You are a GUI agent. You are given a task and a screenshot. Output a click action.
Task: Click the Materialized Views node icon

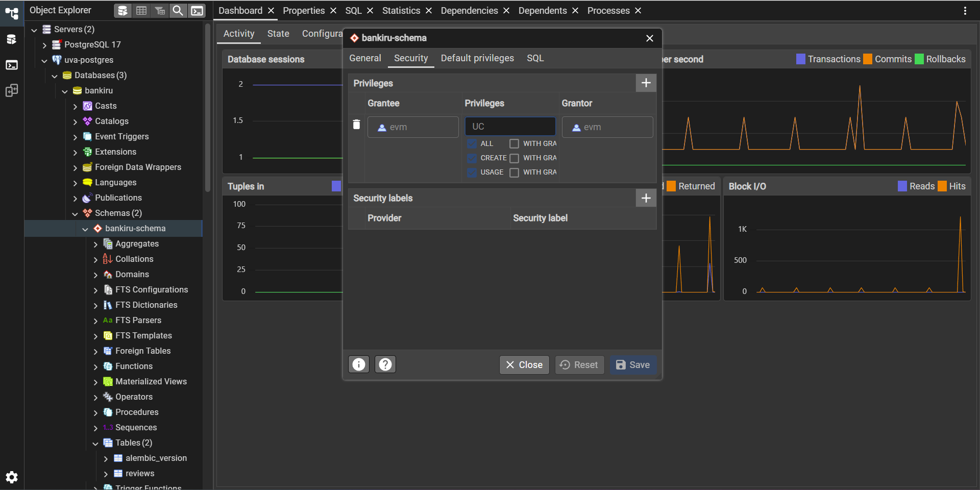[108, 381]
